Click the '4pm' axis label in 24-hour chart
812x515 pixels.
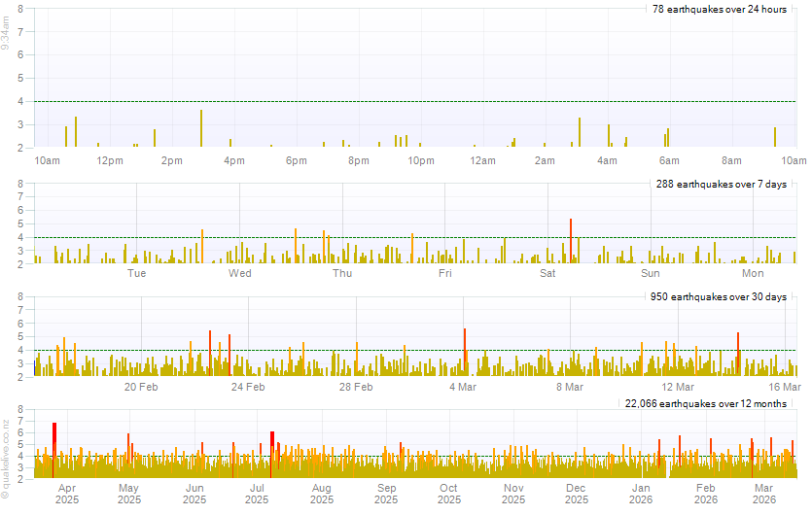point(234,160)
